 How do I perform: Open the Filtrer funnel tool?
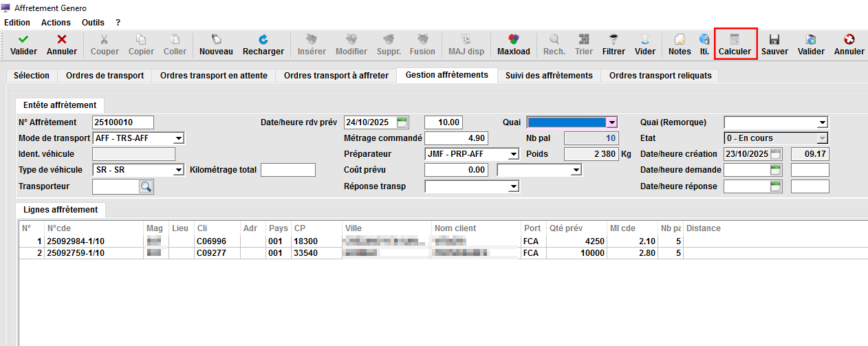[x=614, y=40]
